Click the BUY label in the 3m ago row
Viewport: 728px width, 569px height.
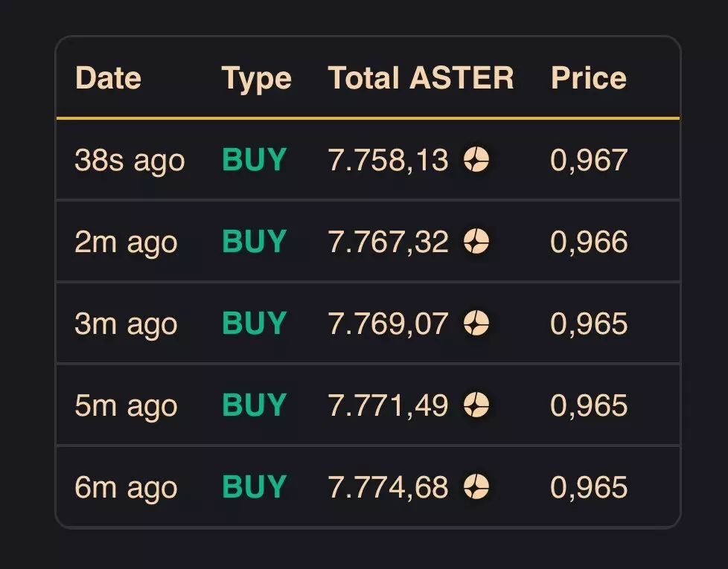click(x=254, y=323)
